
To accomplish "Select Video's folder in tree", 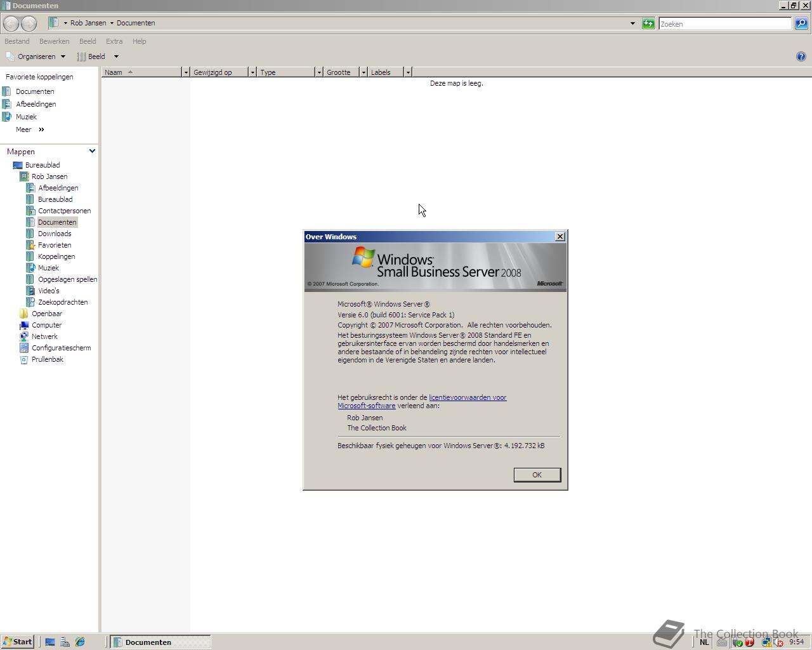I will tap(48, 291).
